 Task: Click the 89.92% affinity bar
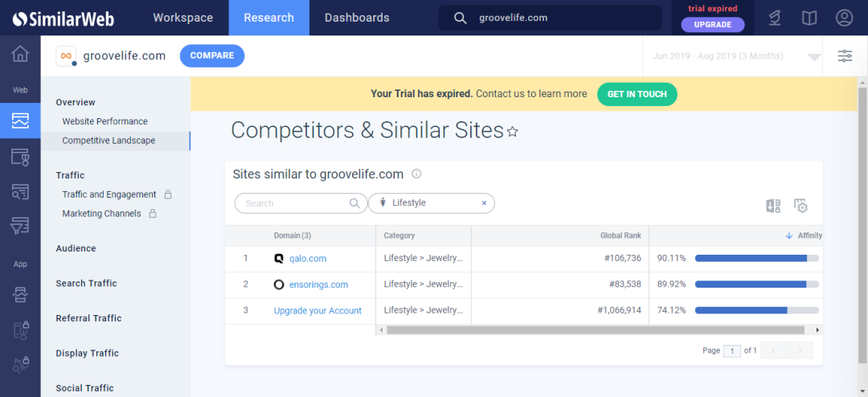click(x=757, y=284)
